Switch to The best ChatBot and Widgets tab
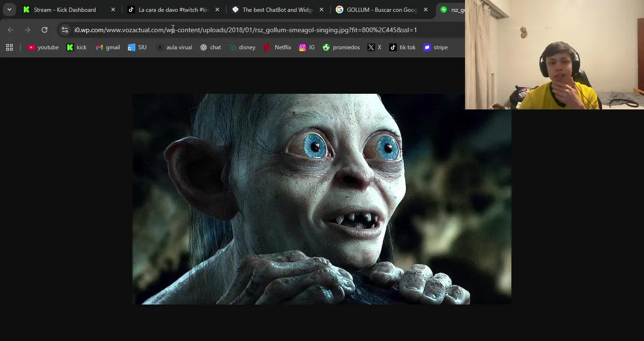The height and width of the screenshot is (341, 644). tap(278, 9)
